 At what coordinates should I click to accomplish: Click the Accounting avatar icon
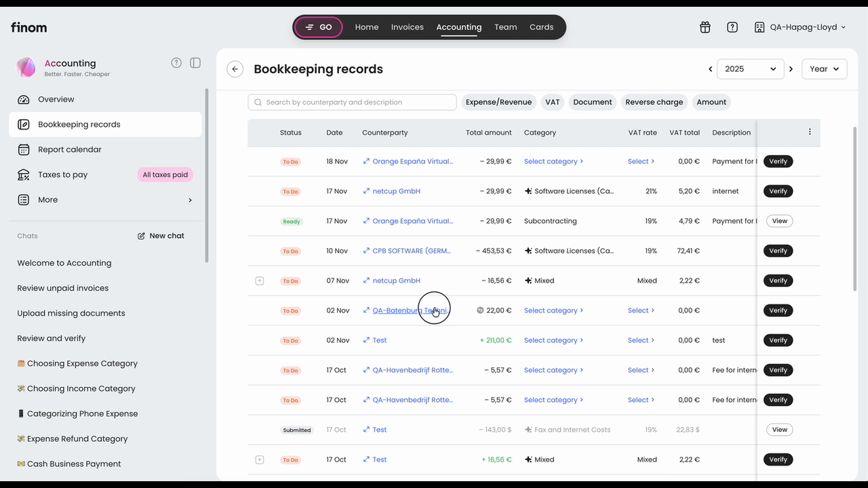(26, 67)
